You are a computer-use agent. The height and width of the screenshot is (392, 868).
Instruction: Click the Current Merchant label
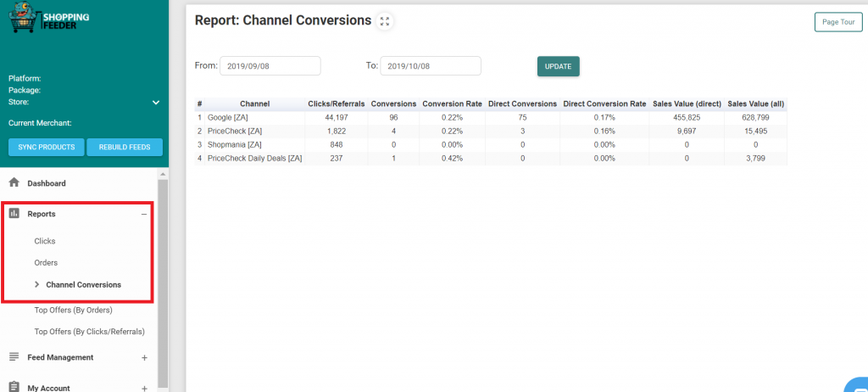[40, 123]
